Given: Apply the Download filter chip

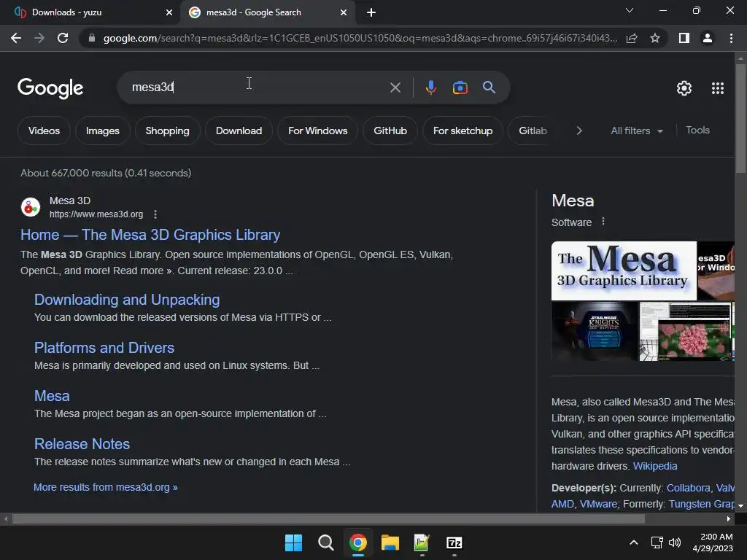Looking at the screenshot, I should coord(239,131).
